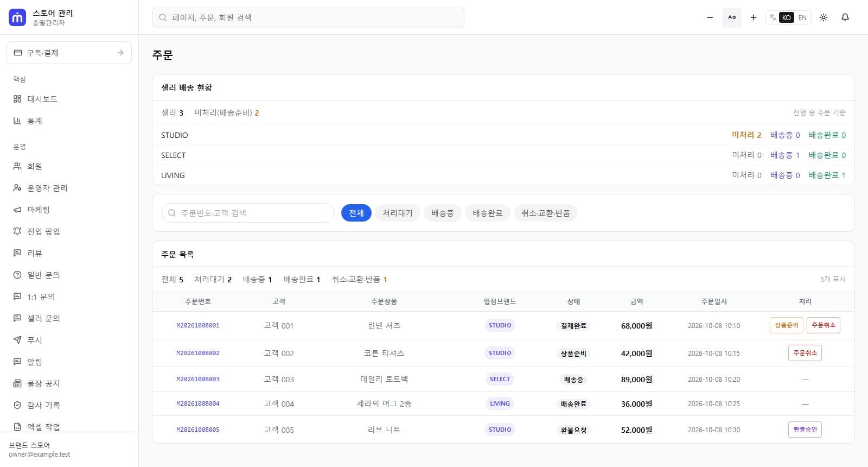Image resolution: width=868 pixels, height=467 pixels.
Task: Select the 배송중 filter chip
Action: [443, 213]
